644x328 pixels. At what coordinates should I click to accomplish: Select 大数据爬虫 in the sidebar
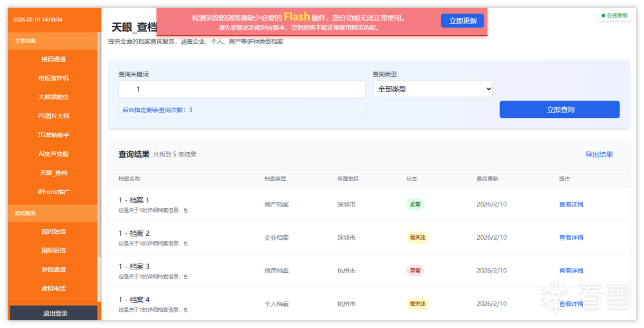(x=53, y=97)
